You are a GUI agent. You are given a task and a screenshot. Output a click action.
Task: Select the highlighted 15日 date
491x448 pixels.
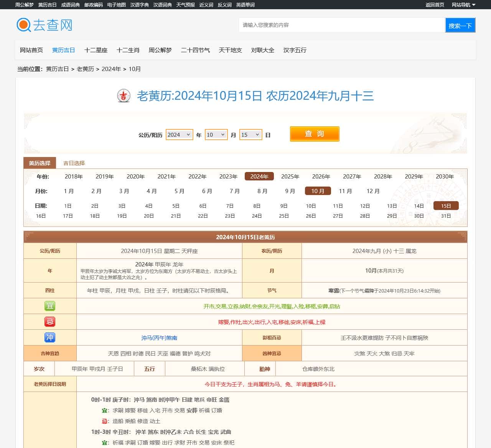pyautogui.click(x=446, y=206)
